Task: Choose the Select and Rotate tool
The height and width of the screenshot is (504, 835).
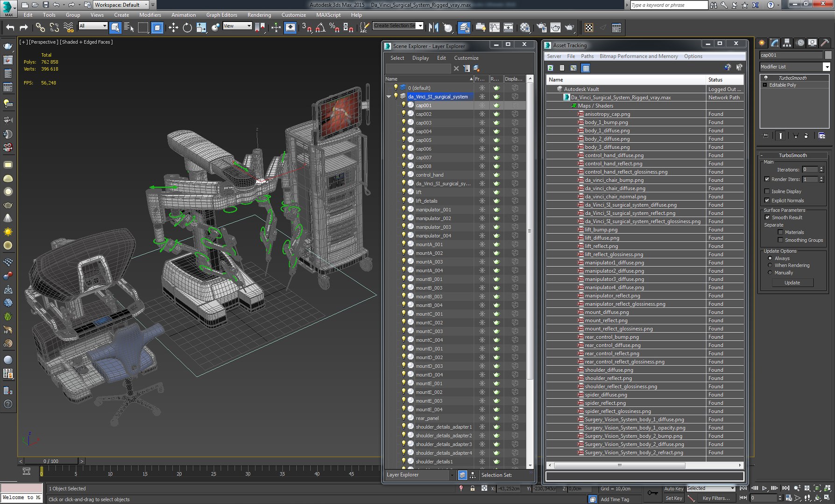Action: [187, 28]
